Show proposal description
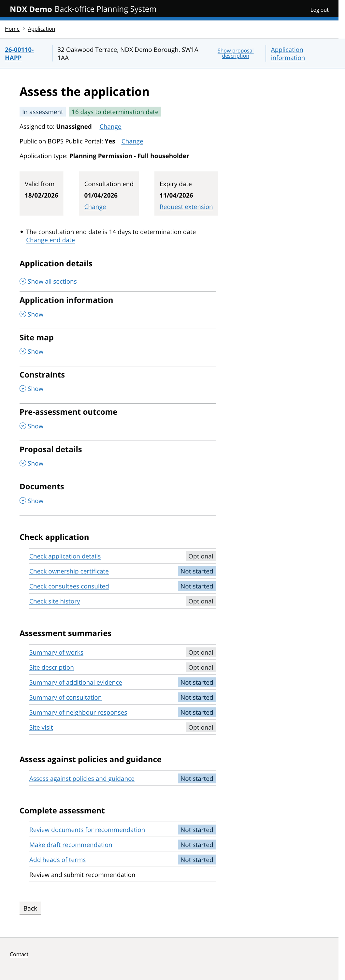This screenshot has height=980, width=345. 236,54
